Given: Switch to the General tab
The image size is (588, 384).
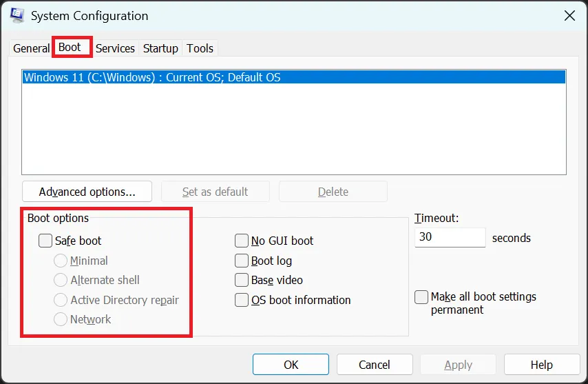Looking at the screenshot, I should pos(31,48).
